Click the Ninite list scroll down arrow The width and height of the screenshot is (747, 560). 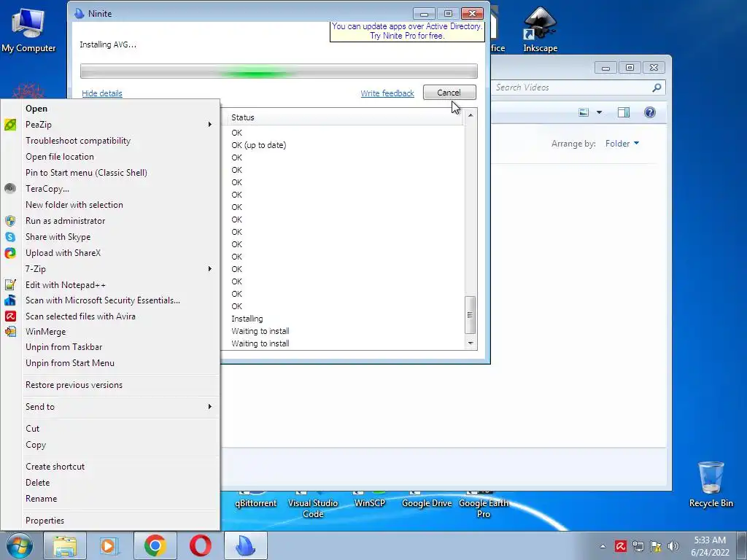[x=471, y=343]
